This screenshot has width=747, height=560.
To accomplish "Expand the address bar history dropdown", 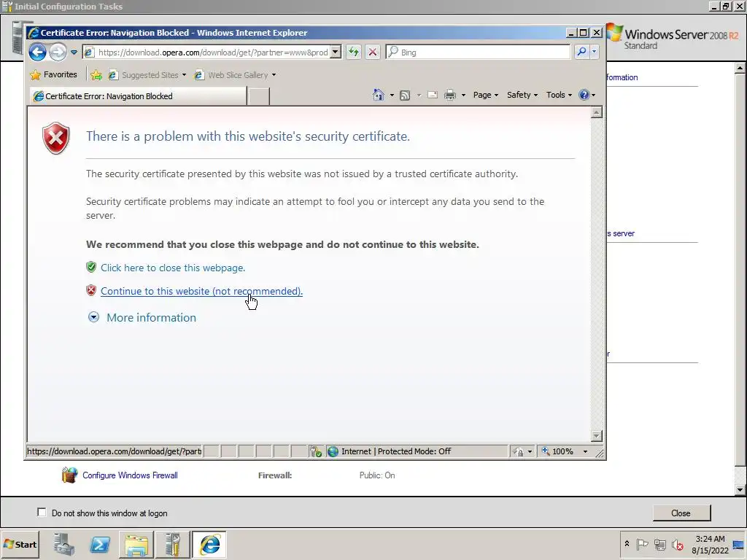I will [x=336, y=52].
